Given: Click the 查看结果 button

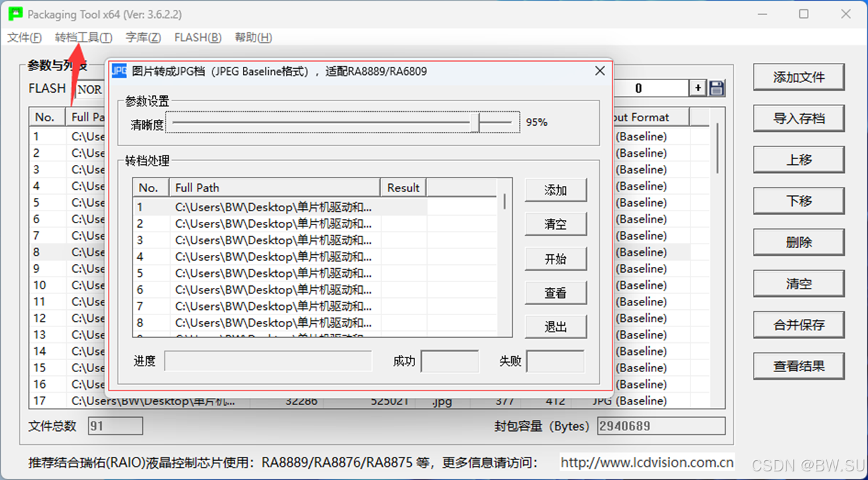Looking at the screenshot, I should (798, 366).
